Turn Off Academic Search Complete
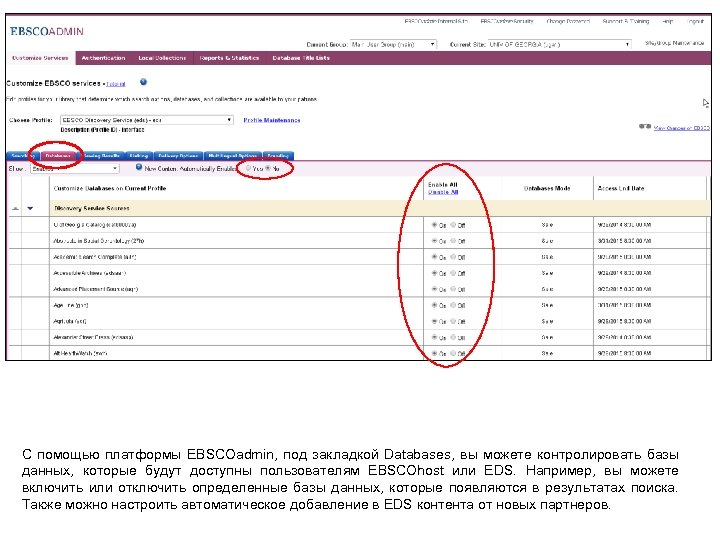Image resolution: width=720 pixels, height=540 pixels. pos(453,257)
